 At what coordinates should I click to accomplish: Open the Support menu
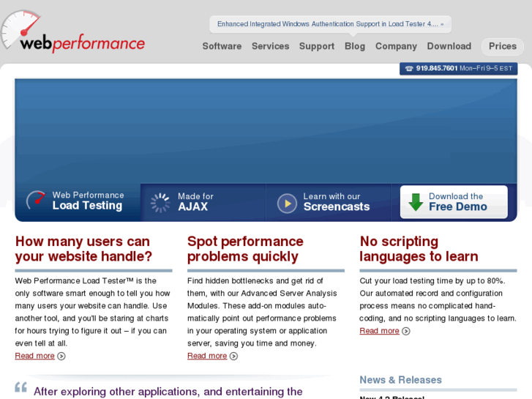pyautogui.click(x=317, y=47)
